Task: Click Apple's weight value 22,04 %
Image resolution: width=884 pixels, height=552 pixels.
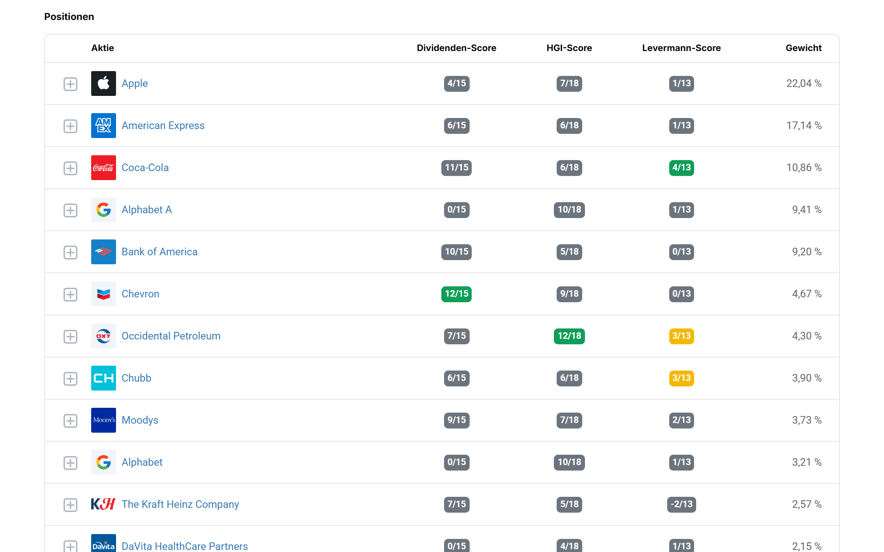Action: (804, 83)
